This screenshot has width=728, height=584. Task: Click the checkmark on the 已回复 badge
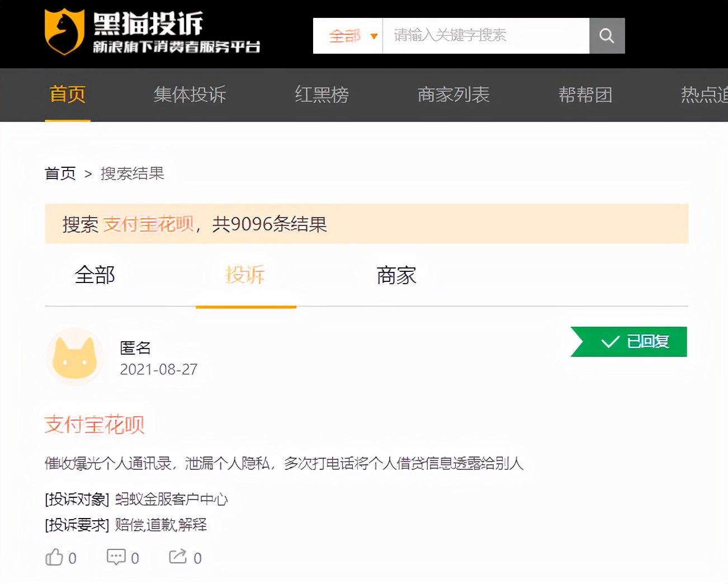pyautogui.click(x=609, y=341)
